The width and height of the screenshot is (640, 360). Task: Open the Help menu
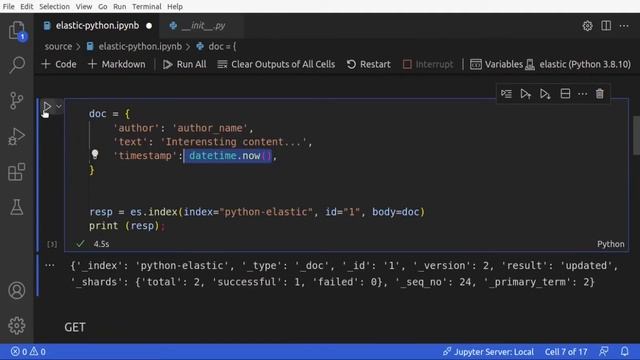point(175,7)
